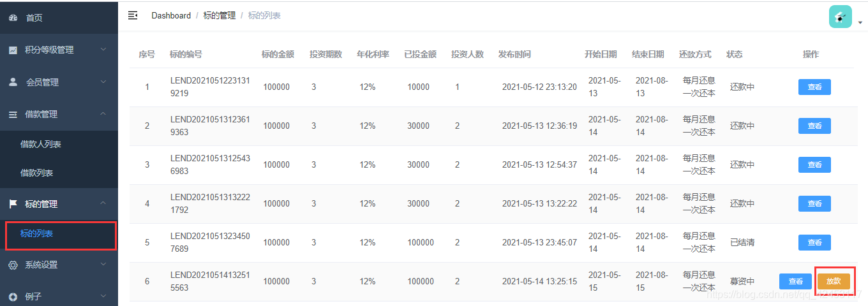The image size is (868, 306).
Task: Collapse the 标的管理 chevron
Action: [x=103, y=203]
